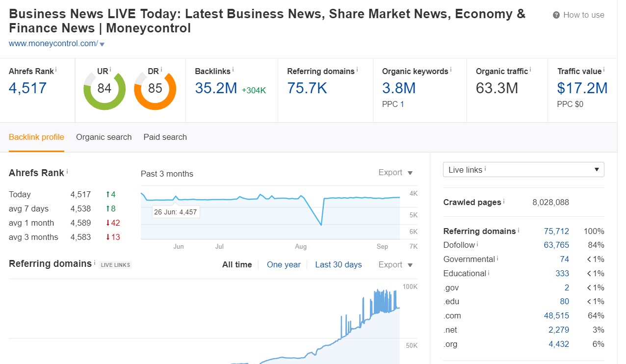Click the How to use help icon
Image resolution: width=626 pixels, height=364 pixels.
tap(556, 15)
